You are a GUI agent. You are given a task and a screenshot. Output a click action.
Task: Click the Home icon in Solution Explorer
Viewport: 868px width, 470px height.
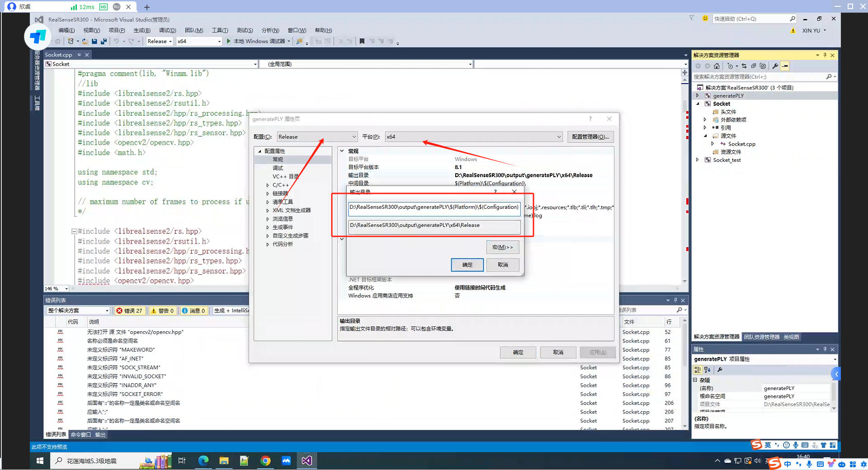[717, 66]
